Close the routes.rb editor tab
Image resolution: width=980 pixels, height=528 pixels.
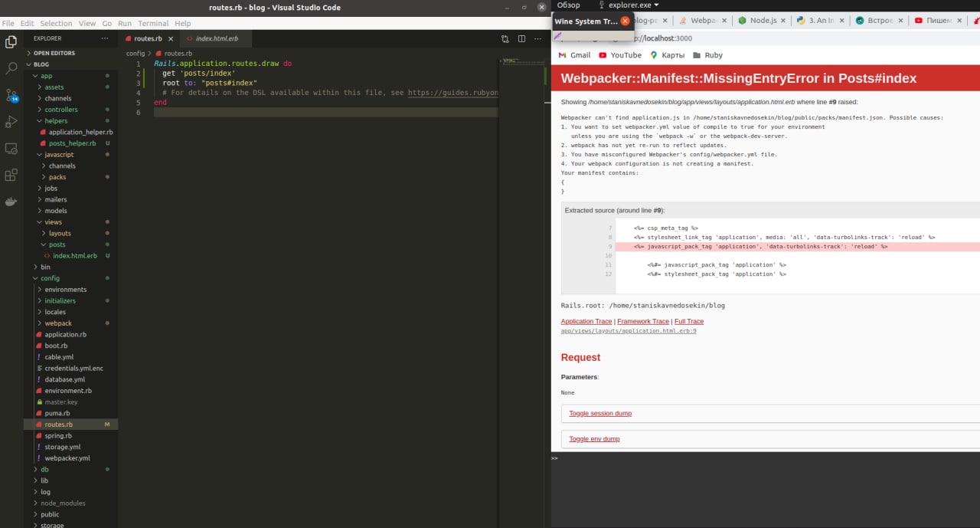pos(170,38)
